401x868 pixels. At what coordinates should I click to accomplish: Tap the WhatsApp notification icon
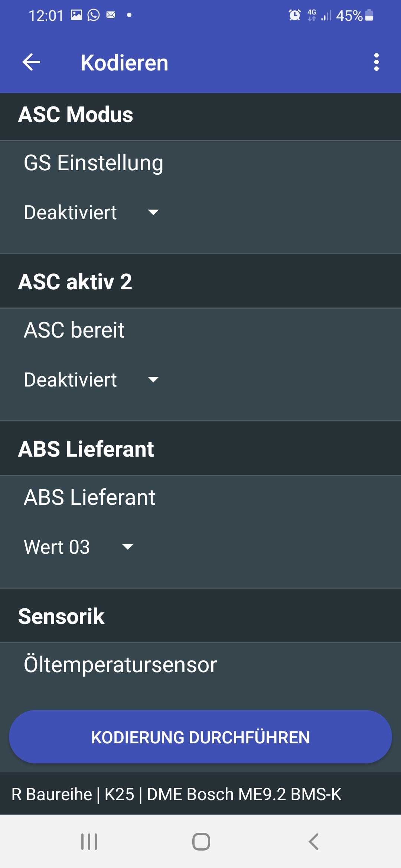point(94,15)
